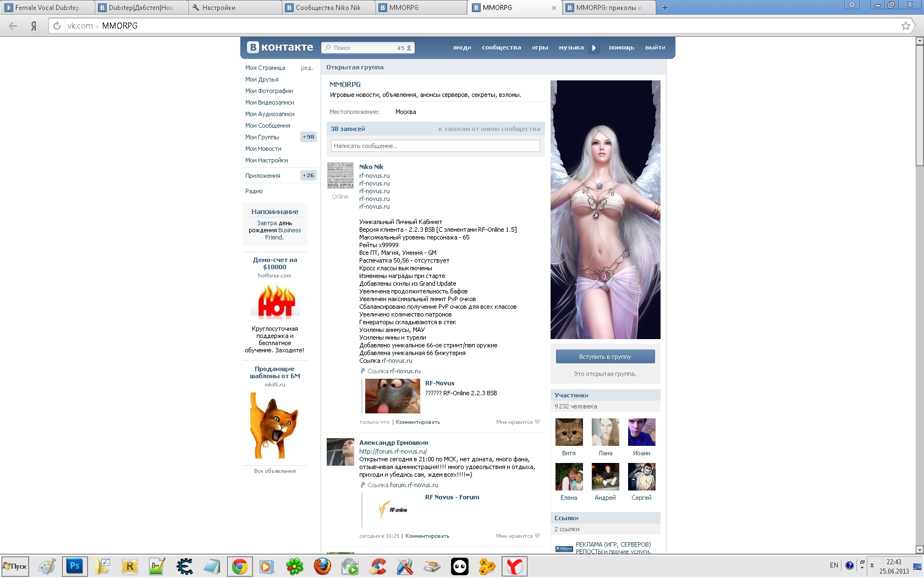Screen dimensions: 924x578
Task: Switch to Female Vocal Dubstep tab
Action: tap(47, 8)
